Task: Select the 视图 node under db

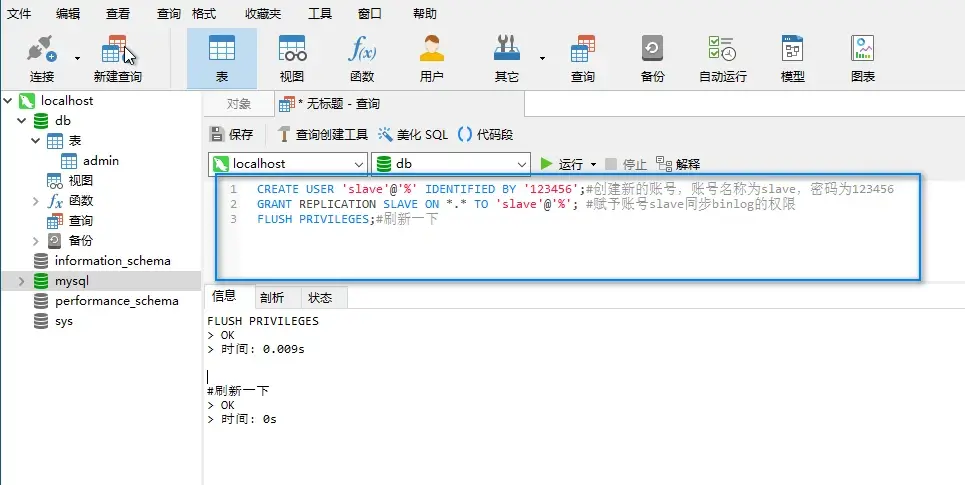Action: [x=81, y=181]
